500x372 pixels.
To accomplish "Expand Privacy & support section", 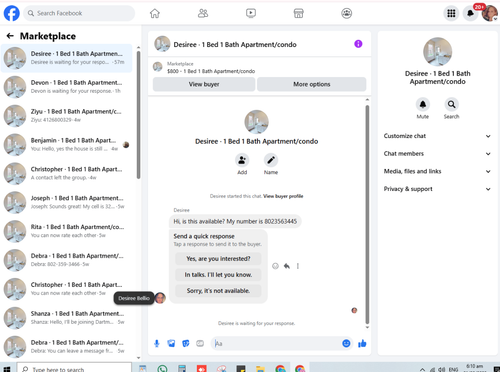I will click(x=437, y=189).
